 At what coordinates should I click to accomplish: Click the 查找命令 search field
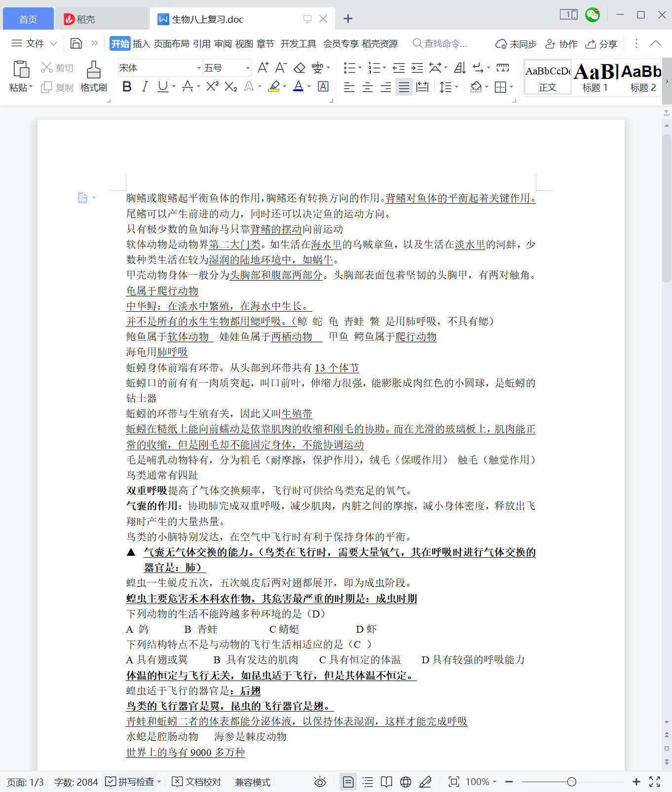[440, 43]
